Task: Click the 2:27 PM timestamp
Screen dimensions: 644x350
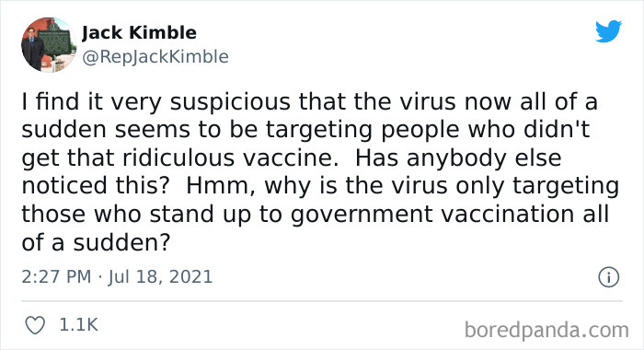Action: point(56,276)
